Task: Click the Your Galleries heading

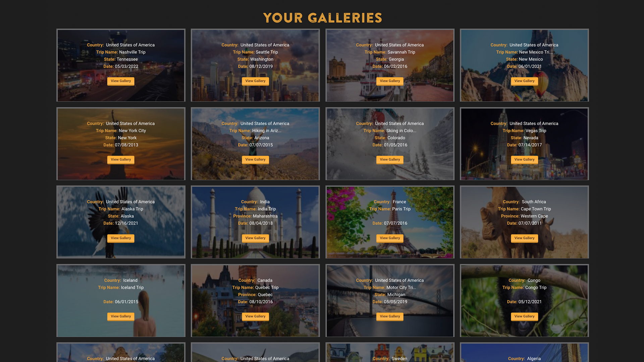Action: [322, 18]
